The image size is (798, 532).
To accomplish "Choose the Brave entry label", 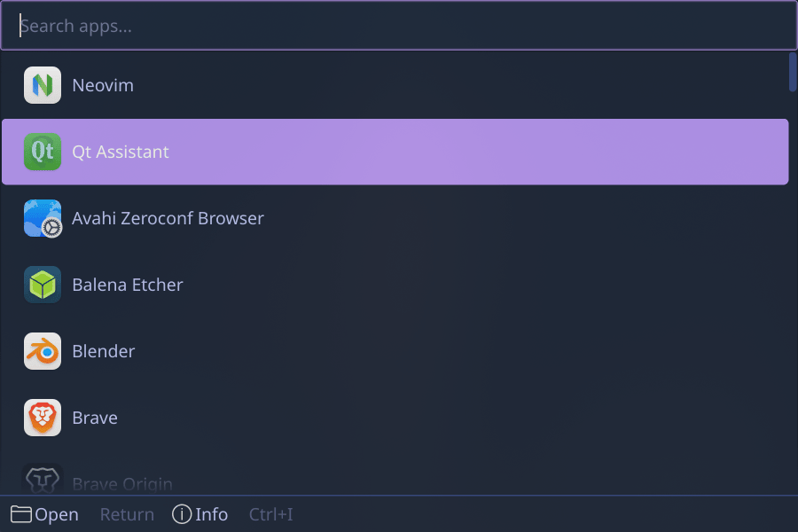I will click(x=95, y=418).
